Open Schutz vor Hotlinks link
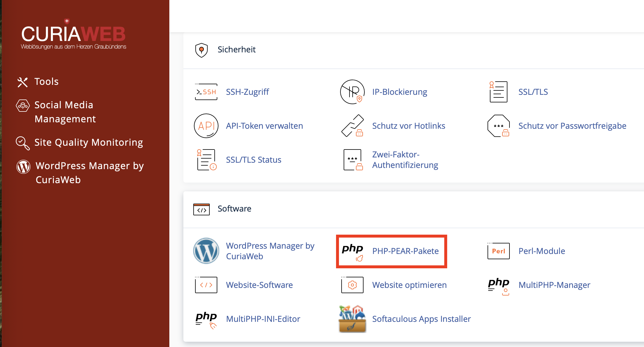The image size is (644, 347). pos(409,126)
